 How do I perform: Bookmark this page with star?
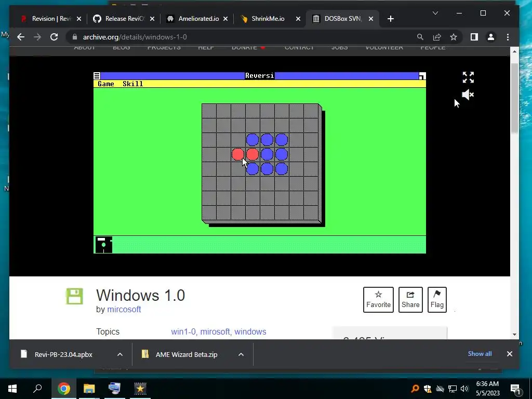point(454,37)
